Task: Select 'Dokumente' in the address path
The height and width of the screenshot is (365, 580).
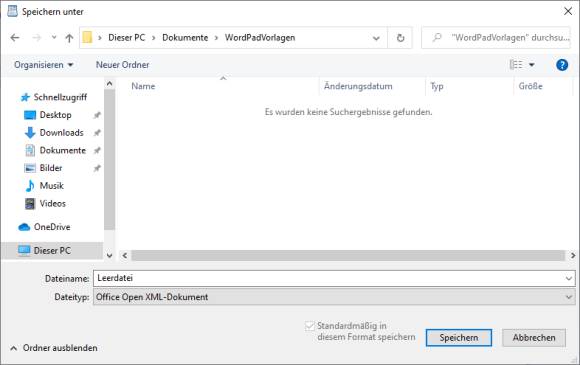Action: [x=185, y=38]
